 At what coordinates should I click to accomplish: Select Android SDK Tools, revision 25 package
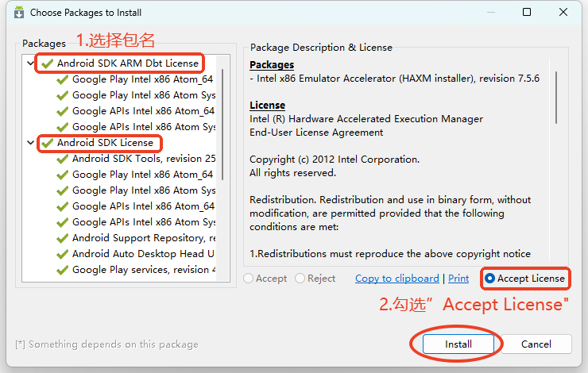tap(143, 159)
